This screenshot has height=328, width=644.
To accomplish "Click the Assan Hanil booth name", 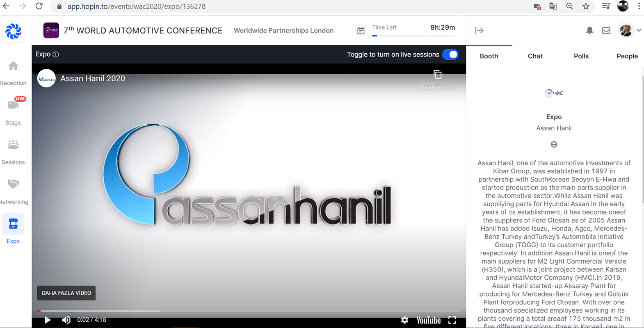I will coord(554,128).
